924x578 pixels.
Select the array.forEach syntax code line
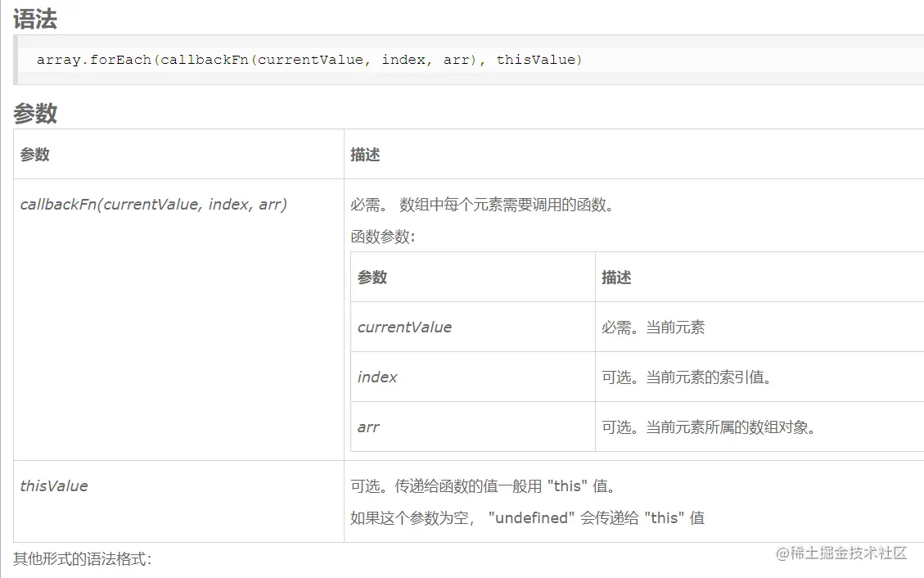[309, 60]
